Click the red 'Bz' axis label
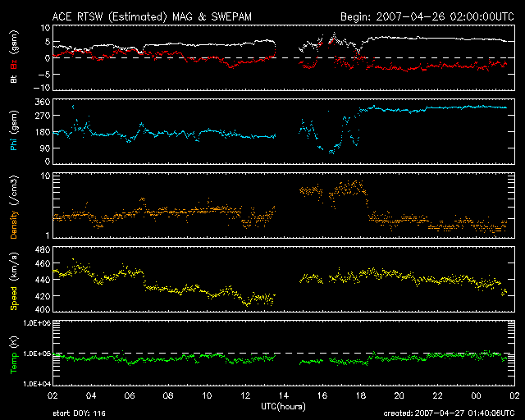The width and height of the screenshot is (525, 420). (x=14, y=64)
